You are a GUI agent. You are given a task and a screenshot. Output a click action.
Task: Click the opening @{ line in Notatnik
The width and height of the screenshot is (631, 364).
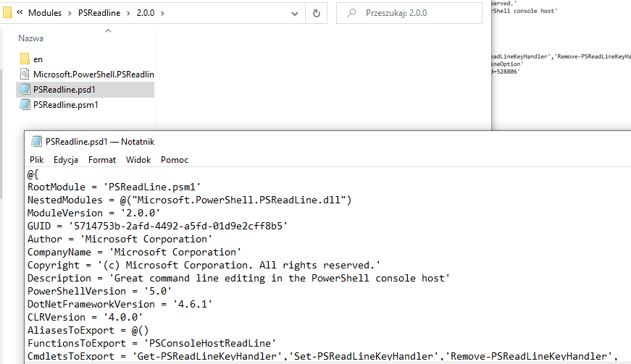(33, 174)
